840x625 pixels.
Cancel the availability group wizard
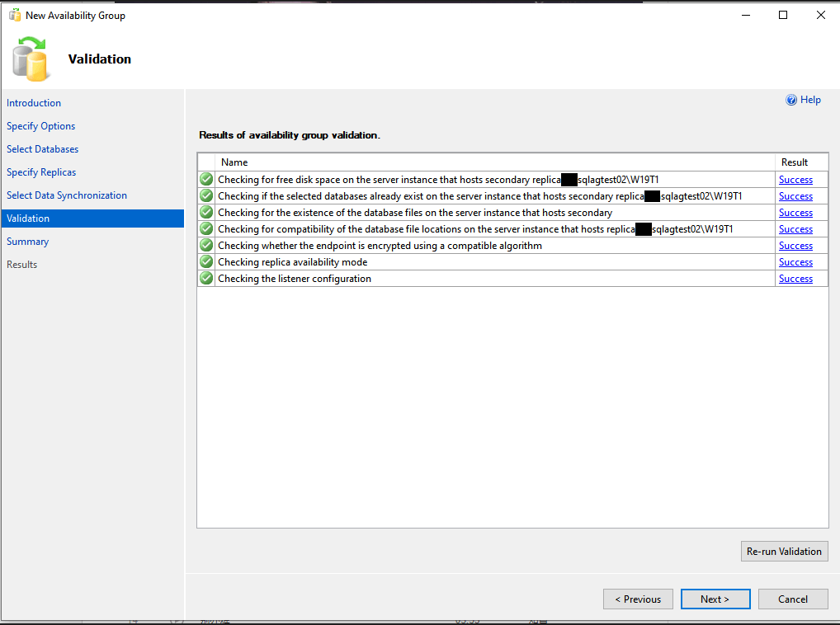pyautogui.click(x=792, y=599)
